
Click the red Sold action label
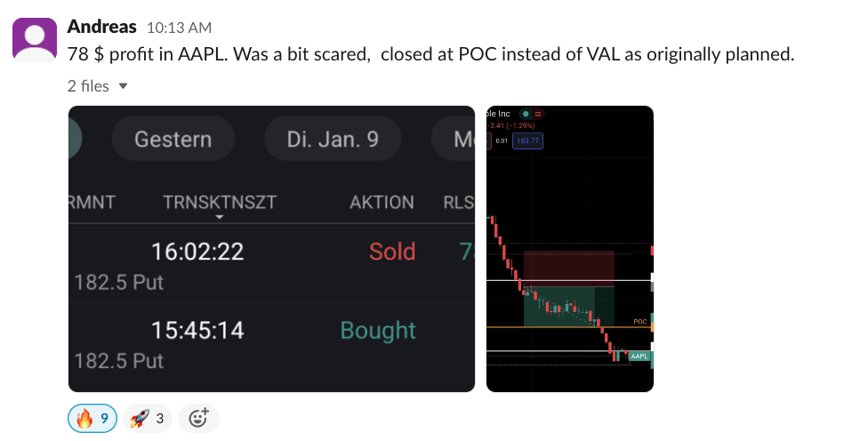392,252
